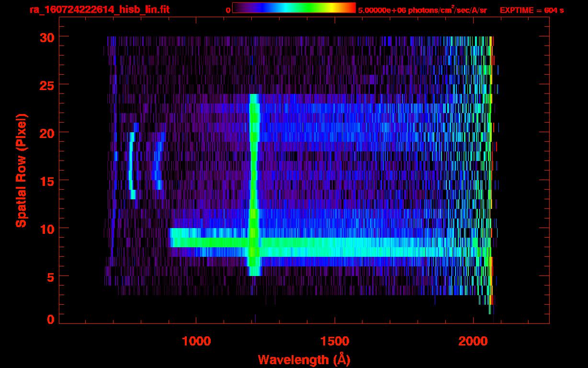Click the rainbow color scale bar
The image size is (588, 368).
(x=294, y=8)
